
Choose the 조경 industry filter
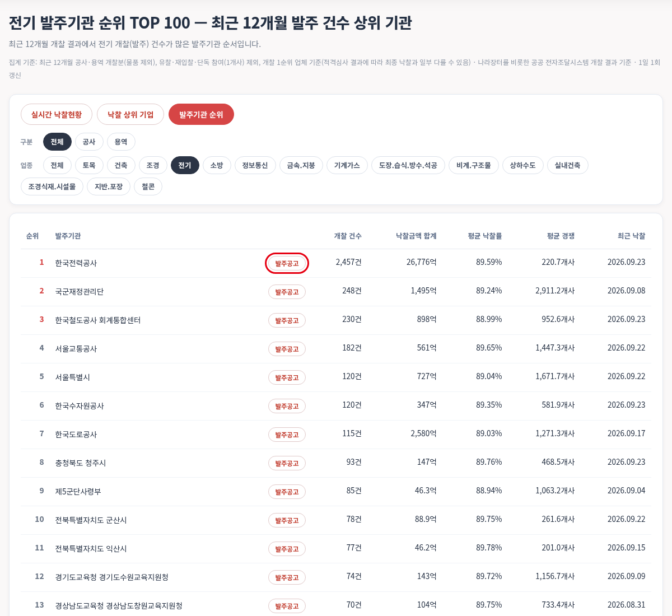[153, 165]
